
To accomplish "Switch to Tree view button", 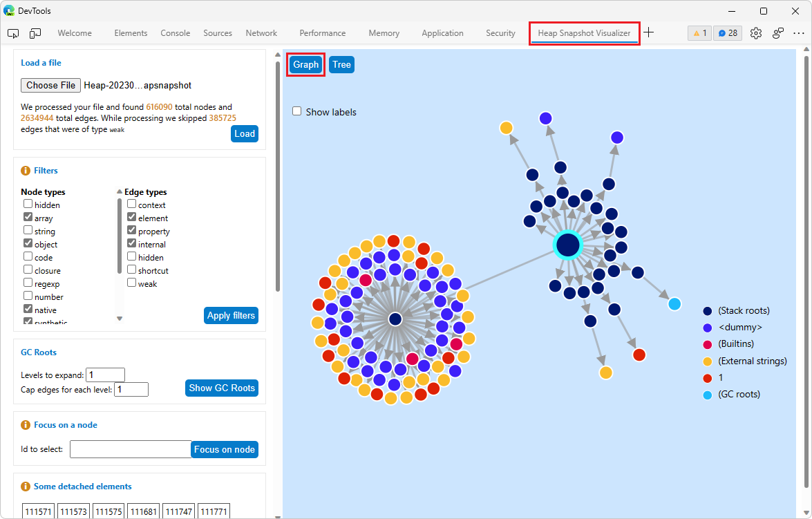I will [x=341, y=65].
